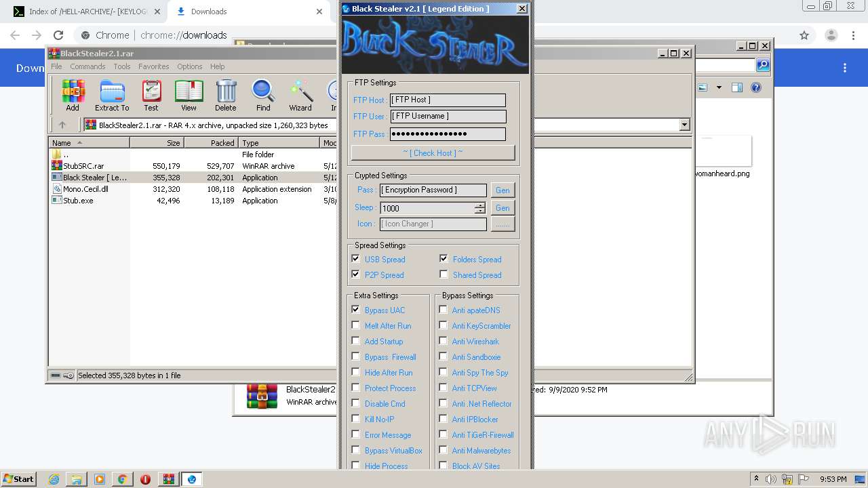This screenshot has width=868, height=488.
Task: Click the Action Center flag in system tray
Action: 804,479
